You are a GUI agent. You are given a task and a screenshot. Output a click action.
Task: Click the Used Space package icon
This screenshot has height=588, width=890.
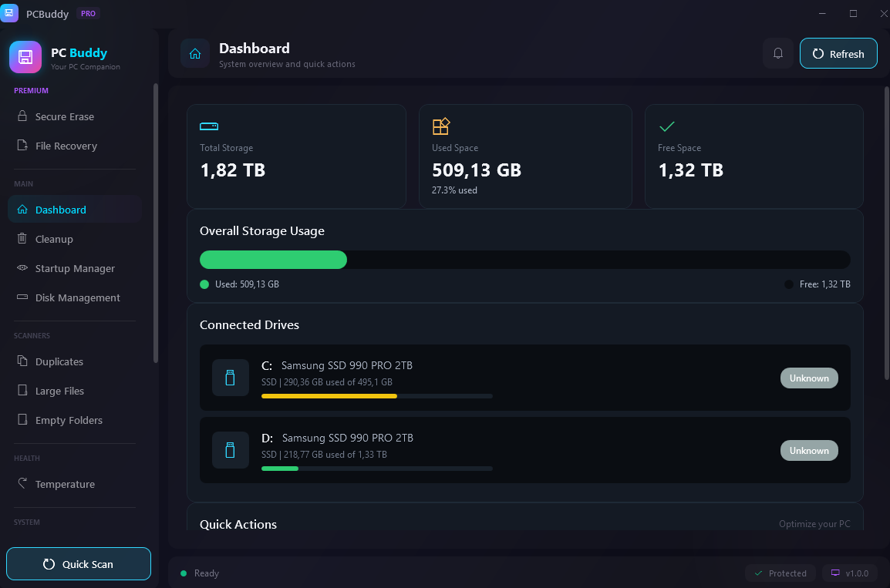point(441,126)
